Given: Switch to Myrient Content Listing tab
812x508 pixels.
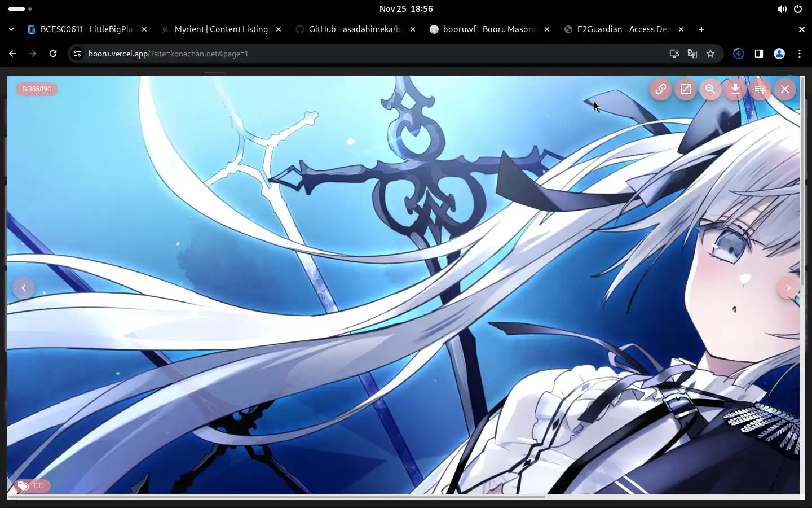Looking at the screenshot, I should (221, 29).
